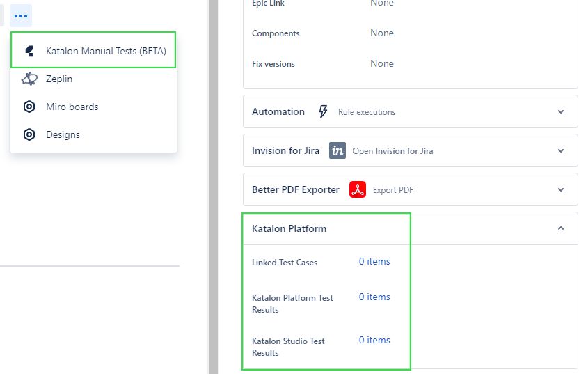Image resolution: width=588 pixels, height=374 pixels.
Task: Click the Automation lightning bolt icon
Action: pyautogui.click(x=323, y=111)
